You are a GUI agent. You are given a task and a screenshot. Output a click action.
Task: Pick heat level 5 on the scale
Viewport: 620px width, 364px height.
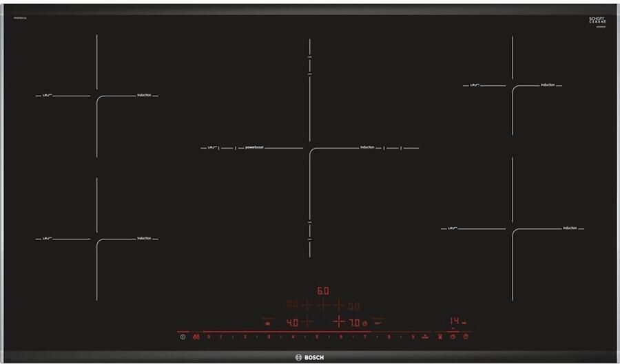pos(317,336)
